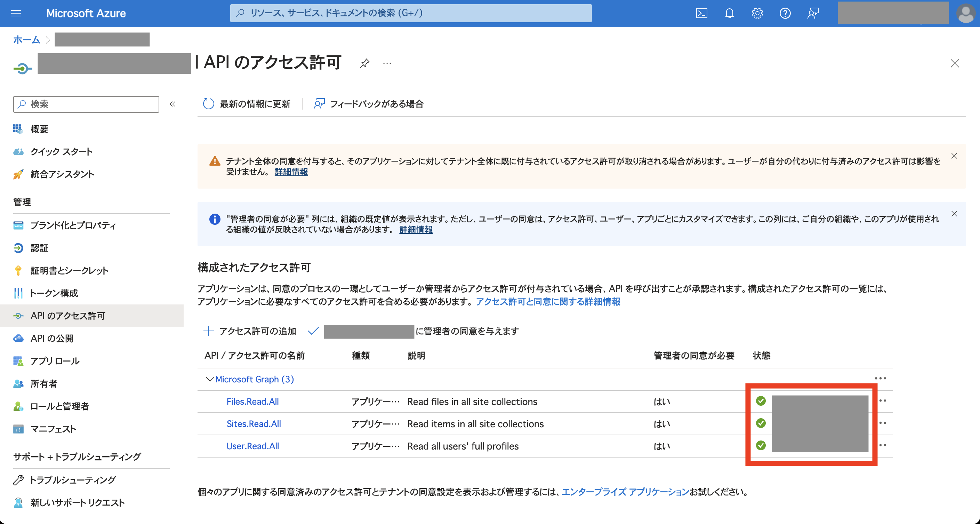The width and height of the screenshot is (980, 524).
Task: Click フィードバックがある場合 button
Action: coord(368,104)
